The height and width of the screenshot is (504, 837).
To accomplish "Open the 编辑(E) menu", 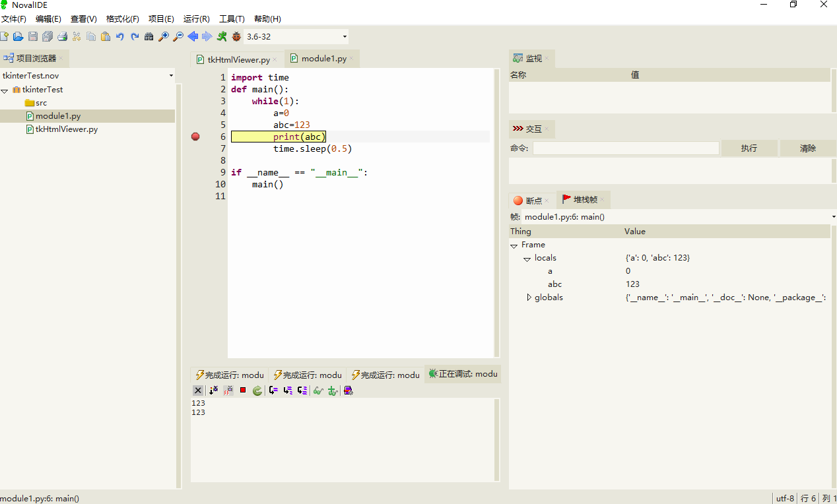I will [x=48, y=19].
